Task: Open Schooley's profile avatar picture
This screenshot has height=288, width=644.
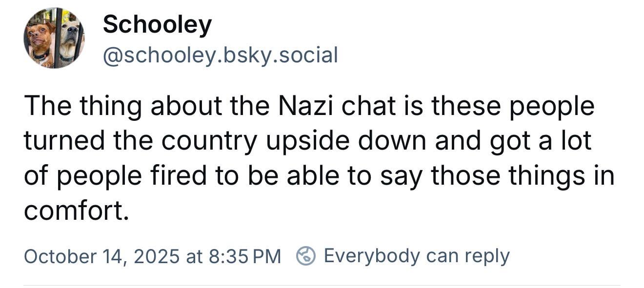Action: (54, 38)
